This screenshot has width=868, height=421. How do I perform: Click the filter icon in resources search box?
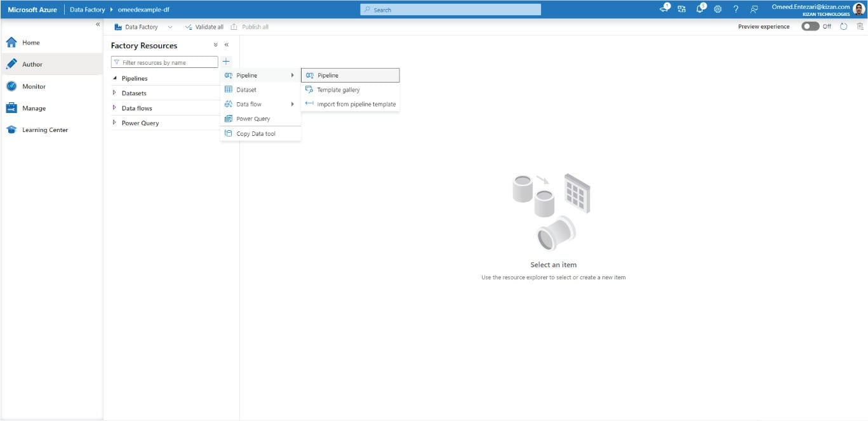pyautogui.click(x=117, y=62)
